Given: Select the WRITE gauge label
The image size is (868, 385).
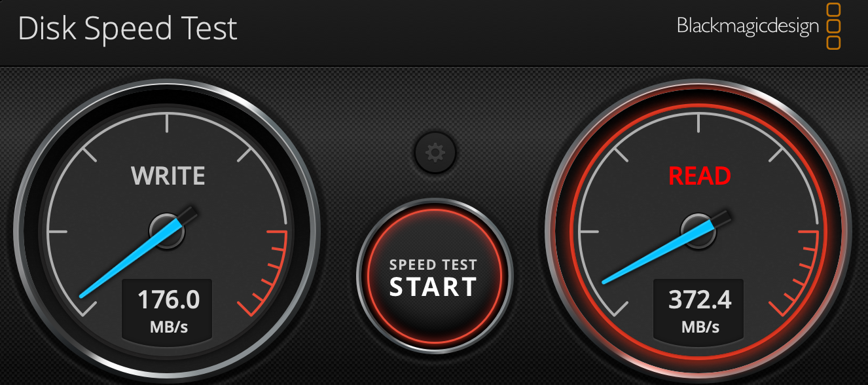Looking at the screenshot, I should [x=168, y=176].
